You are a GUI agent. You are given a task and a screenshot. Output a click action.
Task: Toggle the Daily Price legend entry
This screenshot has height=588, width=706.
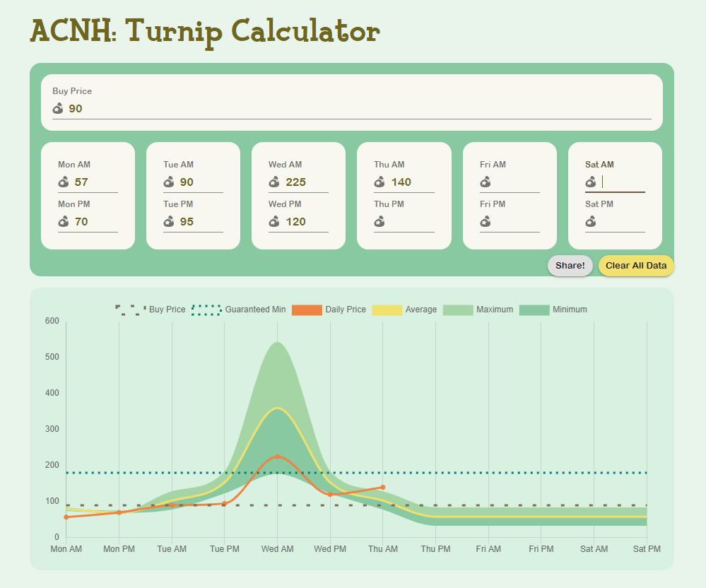pyautogui.click(x=329, y=310)
